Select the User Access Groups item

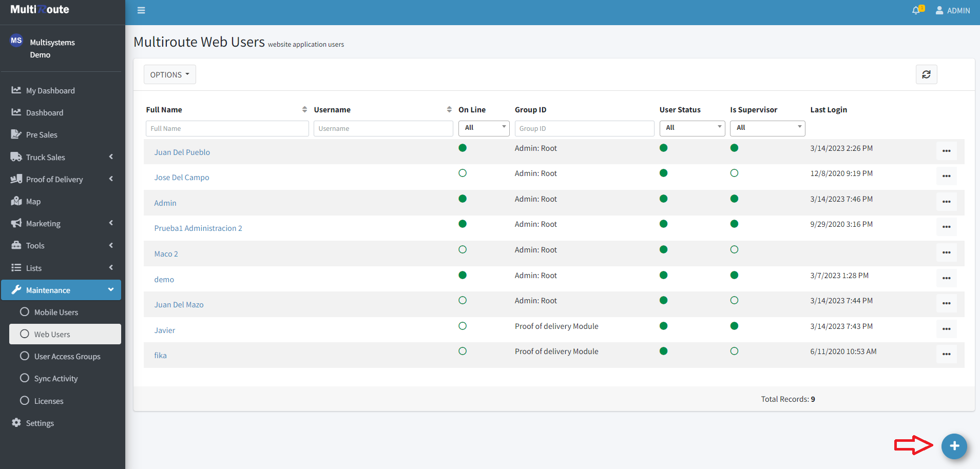point(67,356)
